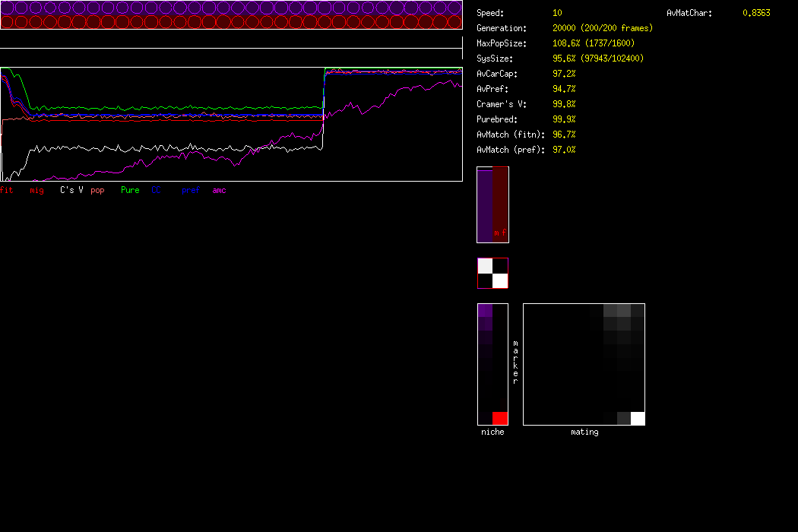
Task: Click the bright red cell in niche grid
Action: coord(500,418)
